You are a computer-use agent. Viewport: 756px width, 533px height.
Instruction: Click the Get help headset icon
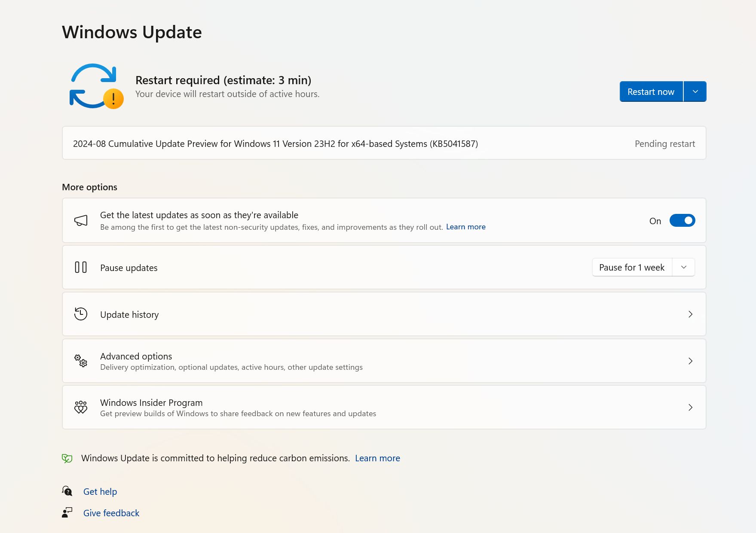pos(67,491)
